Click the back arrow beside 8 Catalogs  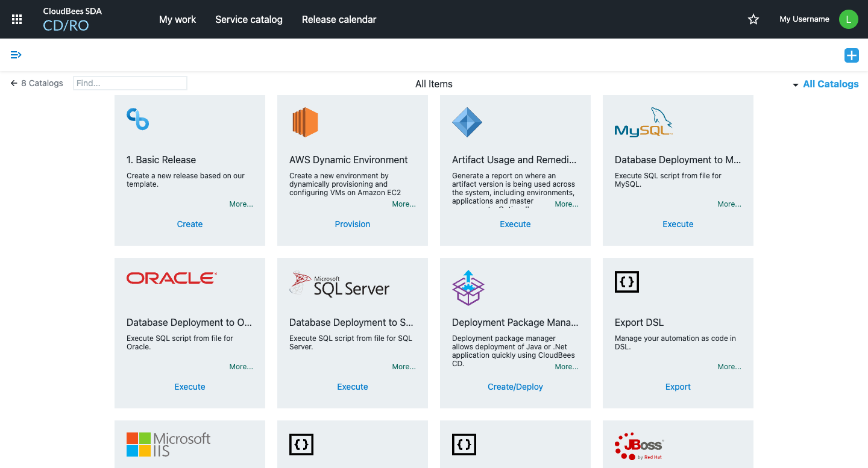(x=14, y=83)
